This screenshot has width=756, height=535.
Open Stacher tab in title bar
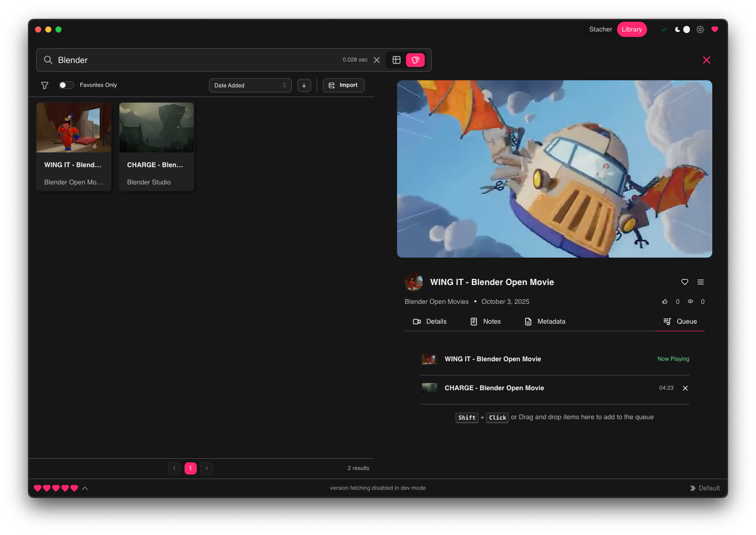600,29
